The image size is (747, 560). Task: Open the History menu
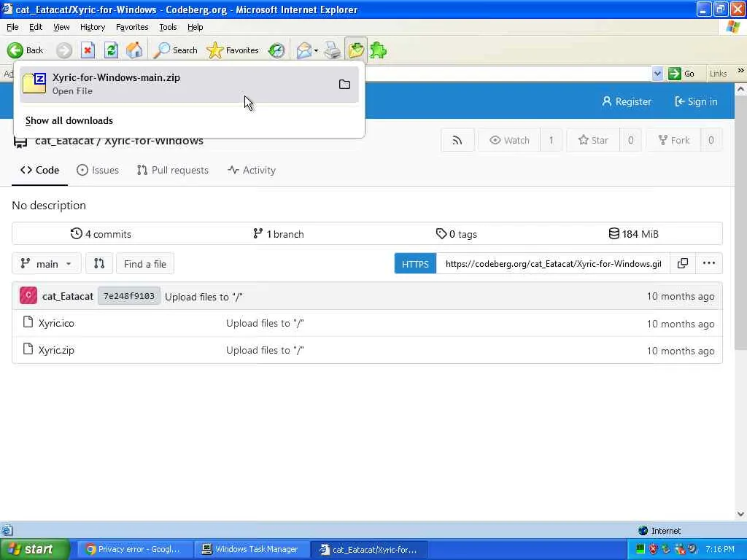(x=93, y=27)
